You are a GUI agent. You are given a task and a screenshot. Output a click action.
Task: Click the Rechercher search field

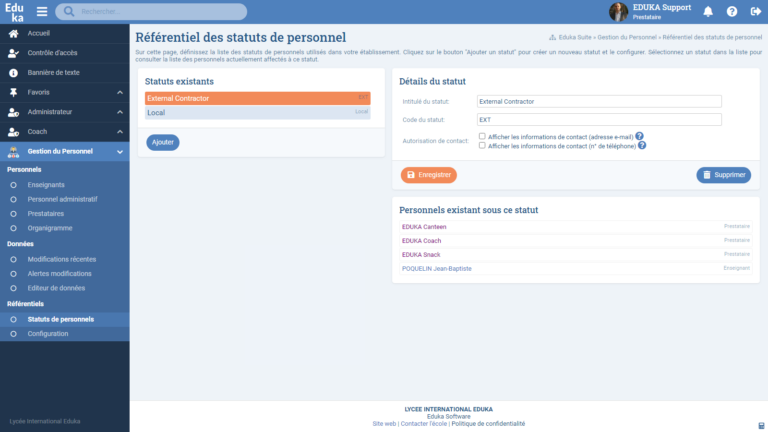tap(151, 11)
